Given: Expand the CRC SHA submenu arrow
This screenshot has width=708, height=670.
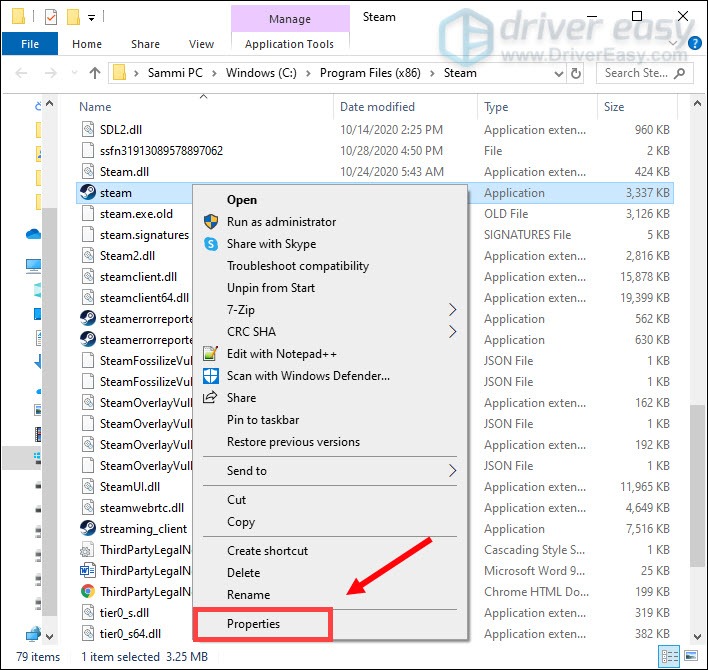Looking at the screenshot, I should click(452, 332).
